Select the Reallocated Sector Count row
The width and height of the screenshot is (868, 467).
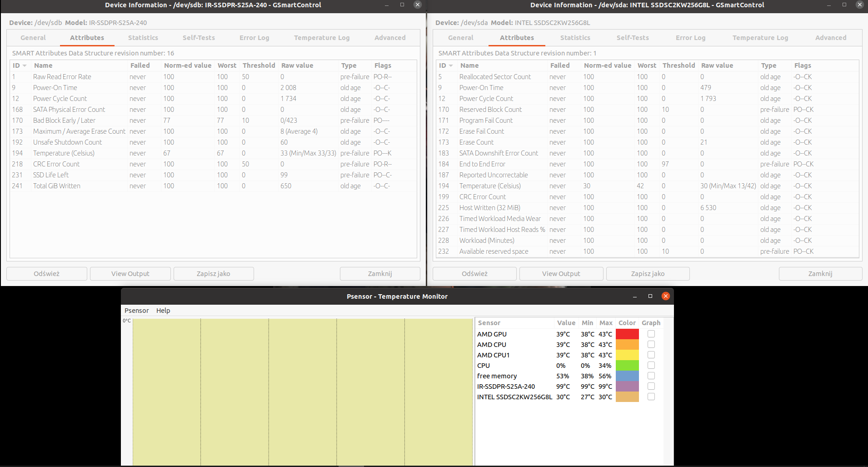point(648,77)
